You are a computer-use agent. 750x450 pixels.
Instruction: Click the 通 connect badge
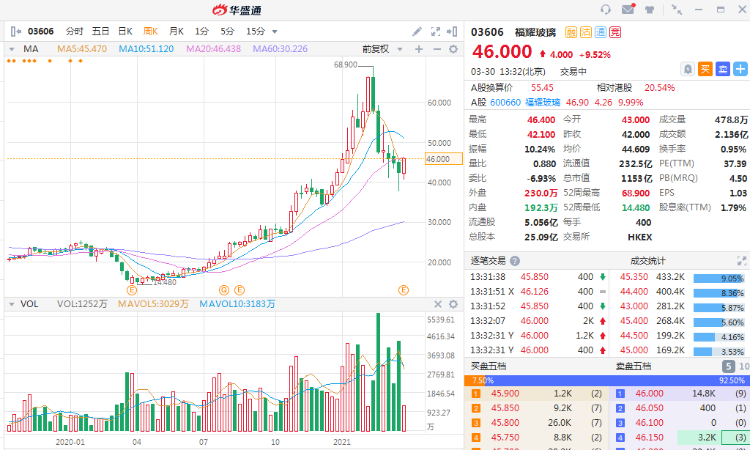coord(601,32)
